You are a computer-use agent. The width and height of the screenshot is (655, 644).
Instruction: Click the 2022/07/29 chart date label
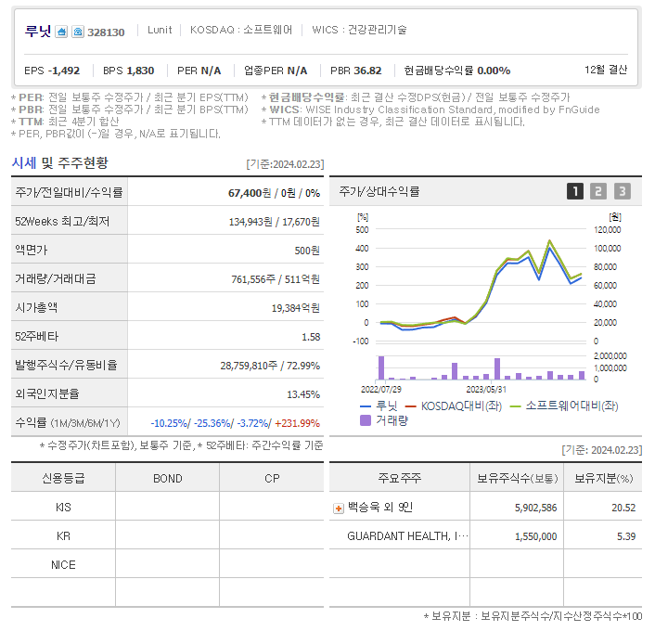pos(381,390)
